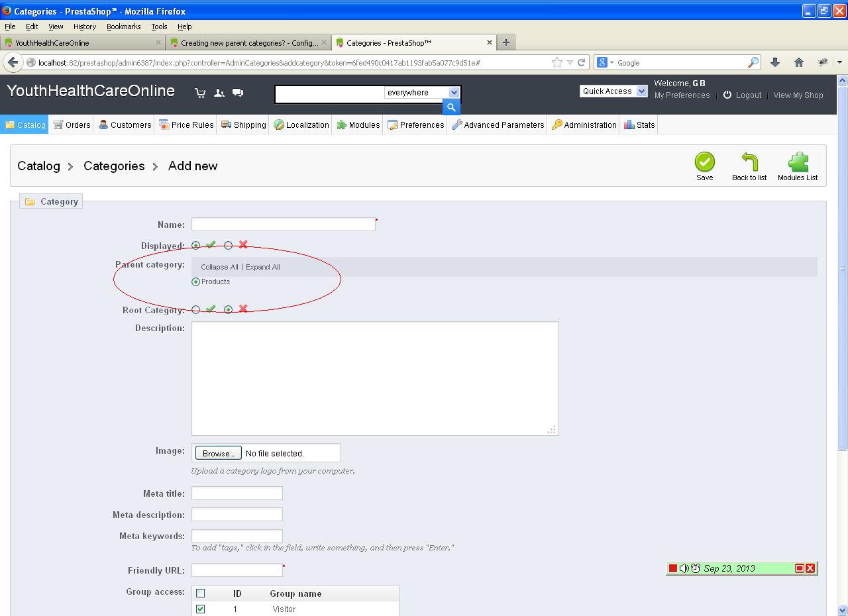The width and height of the screenshot is (848, 616).
Task: Click the Categories breadcrumb link
Action: point(114,166)
